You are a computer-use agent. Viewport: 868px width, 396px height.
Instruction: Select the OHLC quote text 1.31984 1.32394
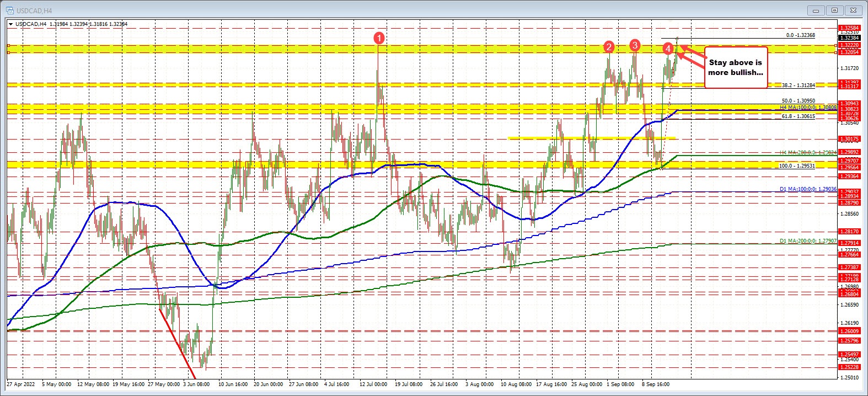click(x=68, y=24)
